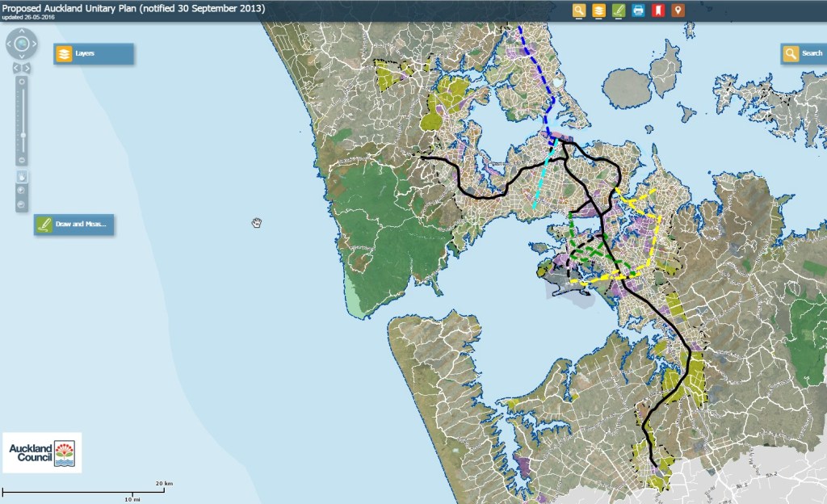Screen dimensions: 827x504
Task: Click the plus at top of zoom slider
Action: coord(23,82)
